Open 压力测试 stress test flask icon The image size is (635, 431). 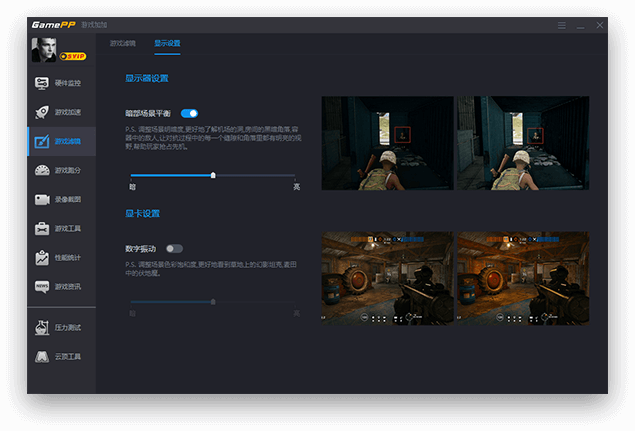(61, 327)
